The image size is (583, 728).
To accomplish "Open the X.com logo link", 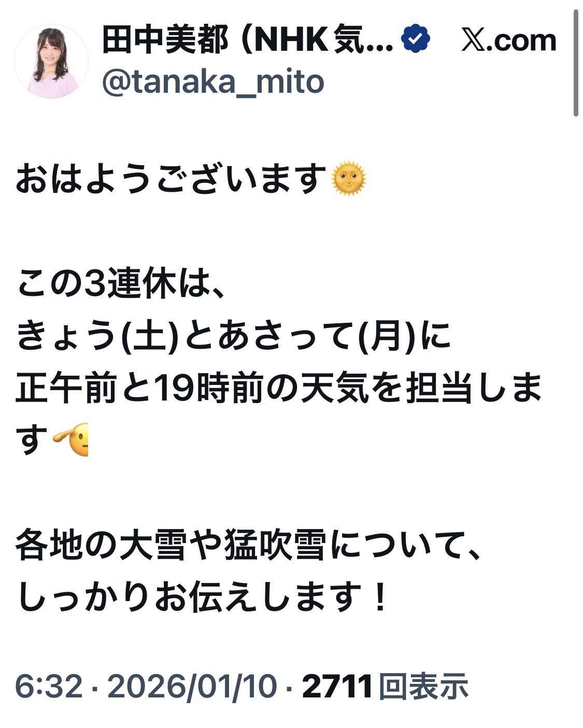I will [x=509, y=40].
